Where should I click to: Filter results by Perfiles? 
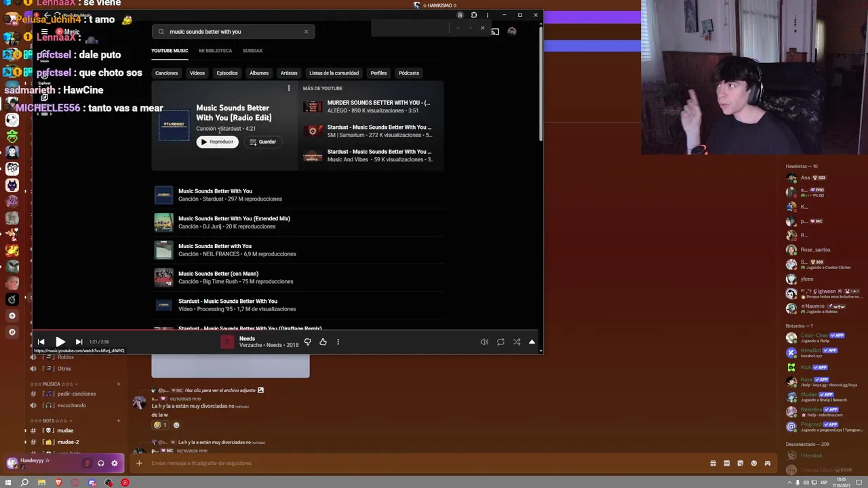tap(378, 73)
